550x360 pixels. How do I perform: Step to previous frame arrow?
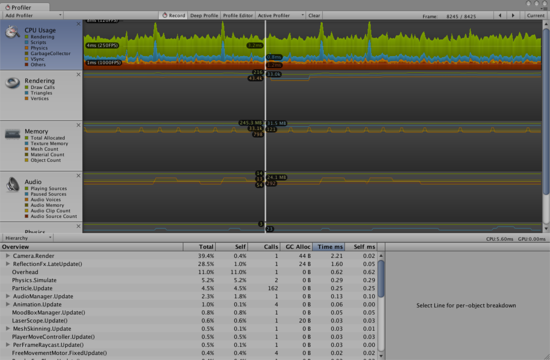[500, 15]
